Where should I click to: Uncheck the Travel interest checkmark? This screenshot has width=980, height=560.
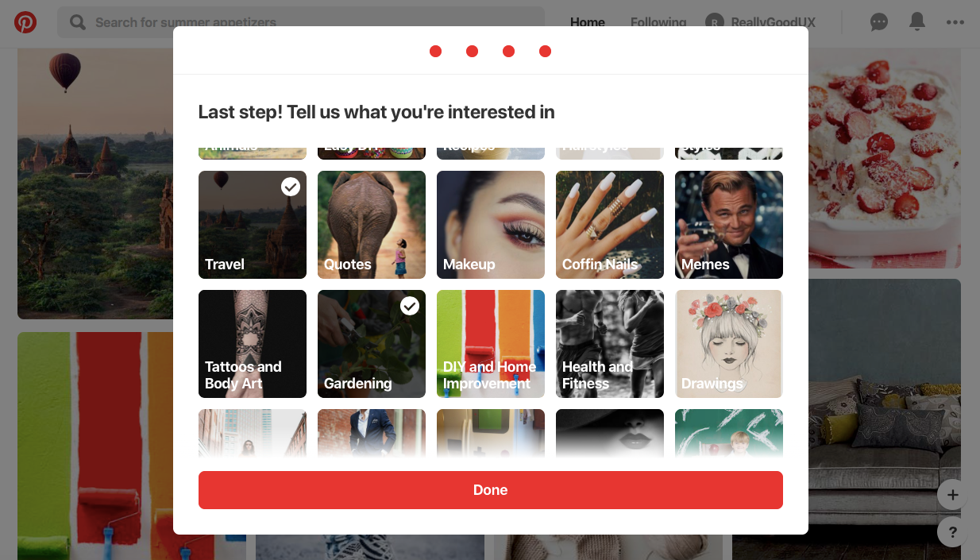[291, 187]
